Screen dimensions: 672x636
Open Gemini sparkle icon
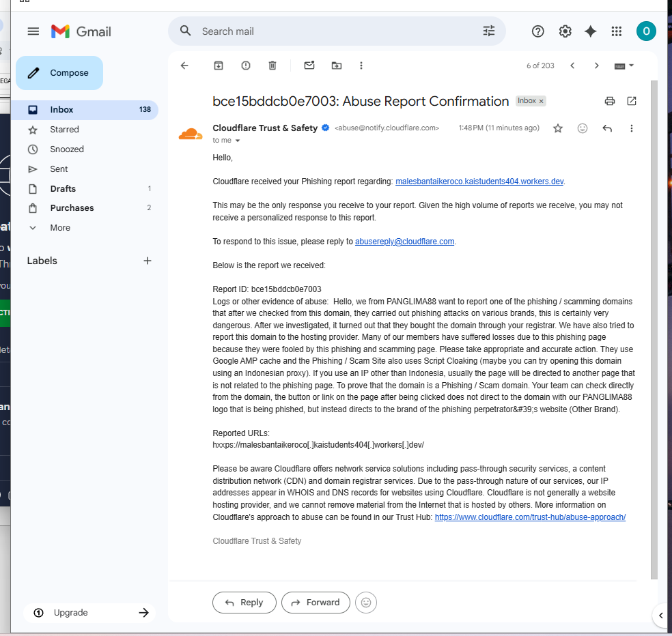pos(591,31)
